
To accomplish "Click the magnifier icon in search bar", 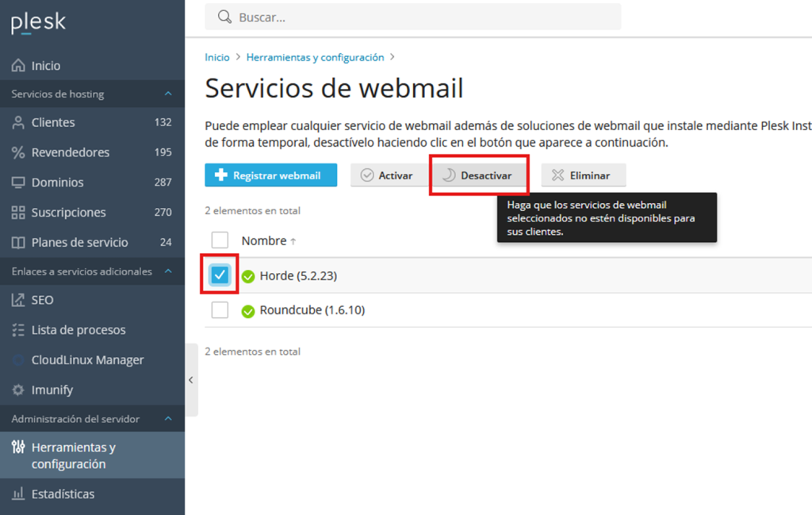I will tap(224, 17).
